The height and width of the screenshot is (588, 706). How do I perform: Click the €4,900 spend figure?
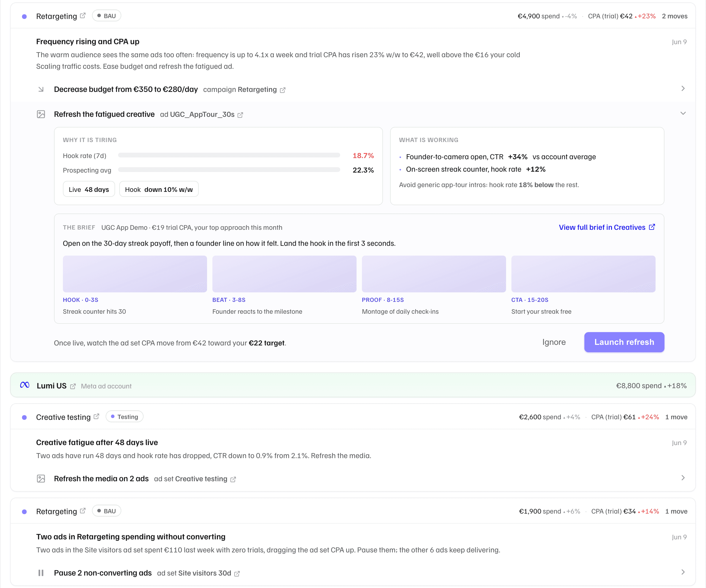(x=539, y=16)
